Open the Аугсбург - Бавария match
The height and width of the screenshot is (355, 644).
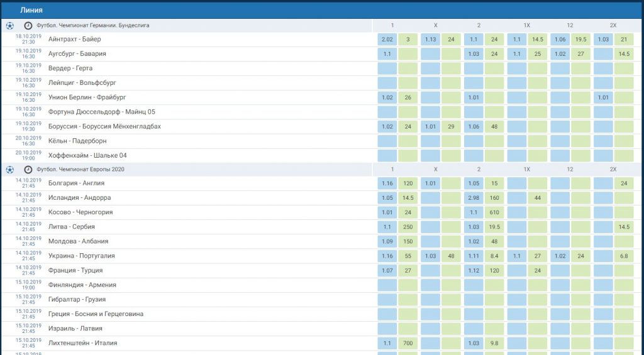pos(77,54)
